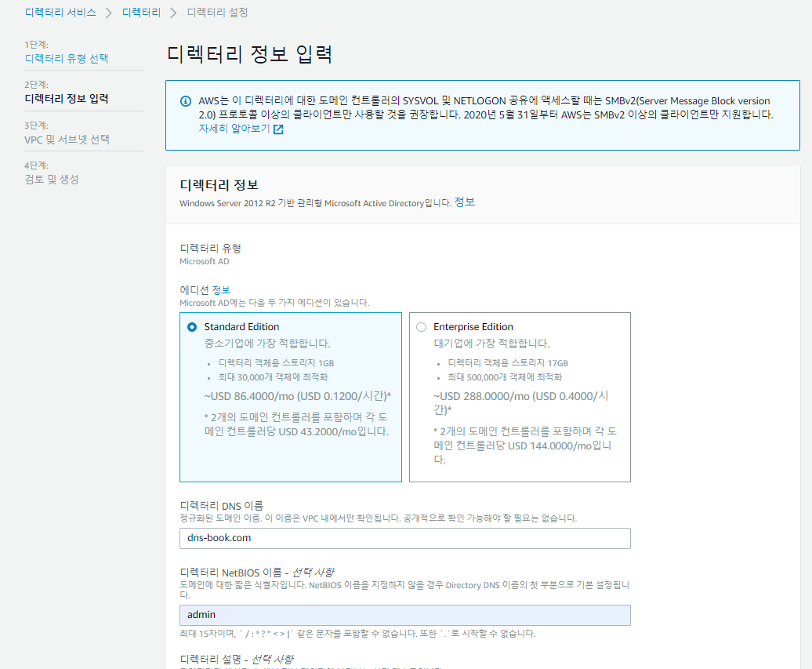Open 정보 link next to 에디션

[221, 290]
